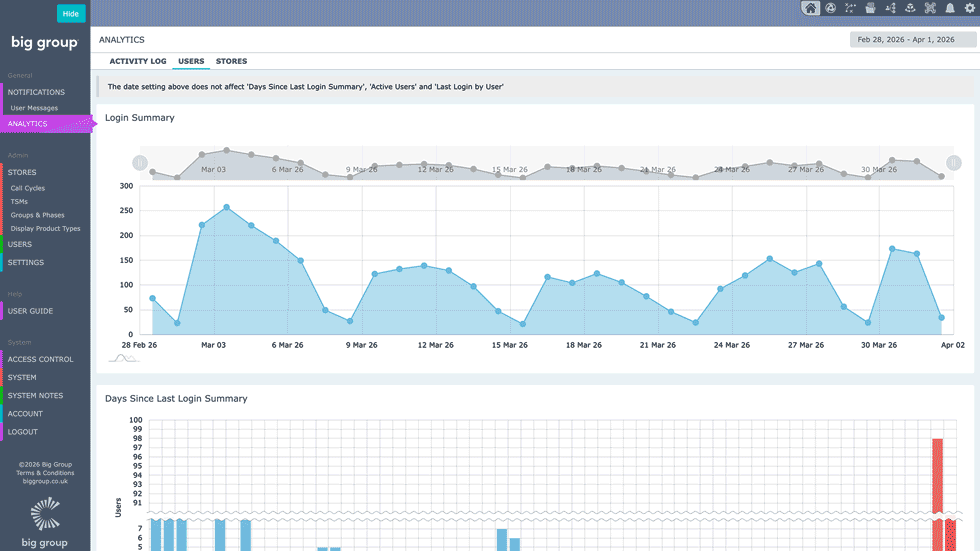
Task: Open the notifications bell icon
Action: [950, 8]
